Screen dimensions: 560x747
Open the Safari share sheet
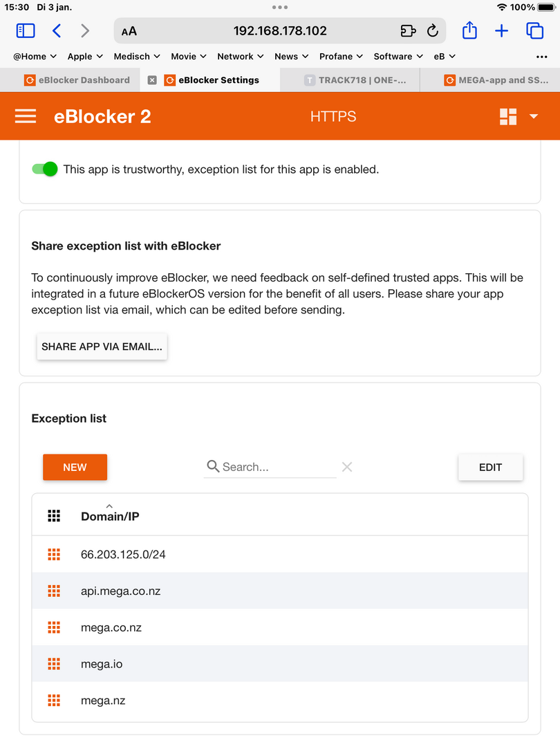click(469, 30)
